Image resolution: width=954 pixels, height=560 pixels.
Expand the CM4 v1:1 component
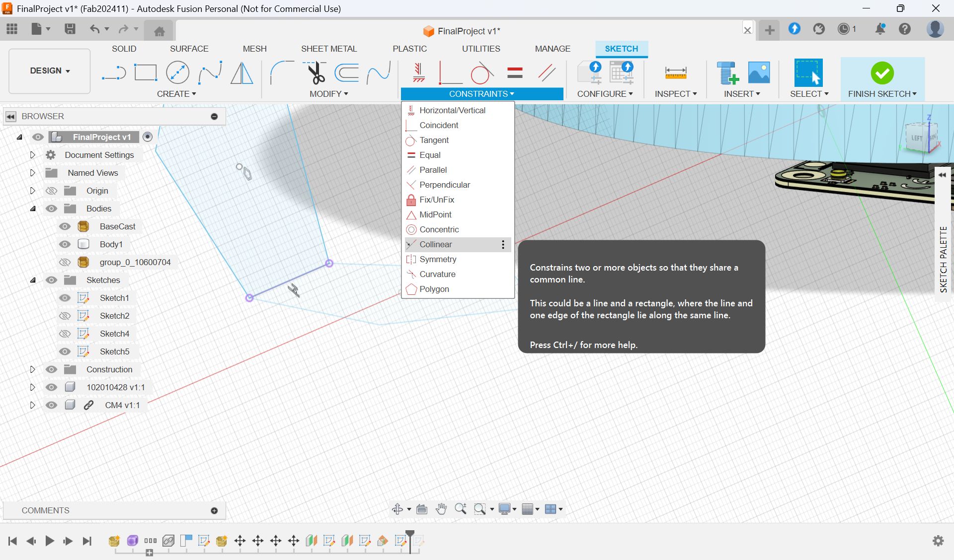32,405
